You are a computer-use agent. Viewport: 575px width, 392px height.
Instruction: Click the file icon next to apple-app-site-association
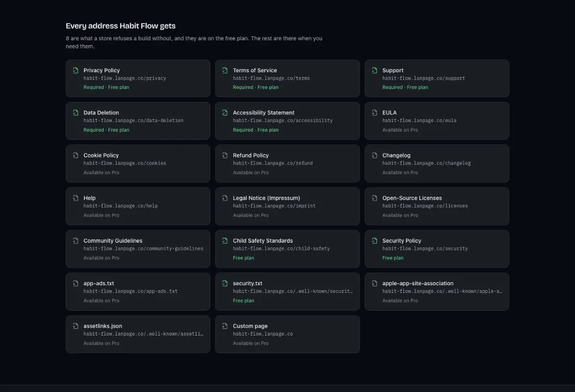click(375, 283)
